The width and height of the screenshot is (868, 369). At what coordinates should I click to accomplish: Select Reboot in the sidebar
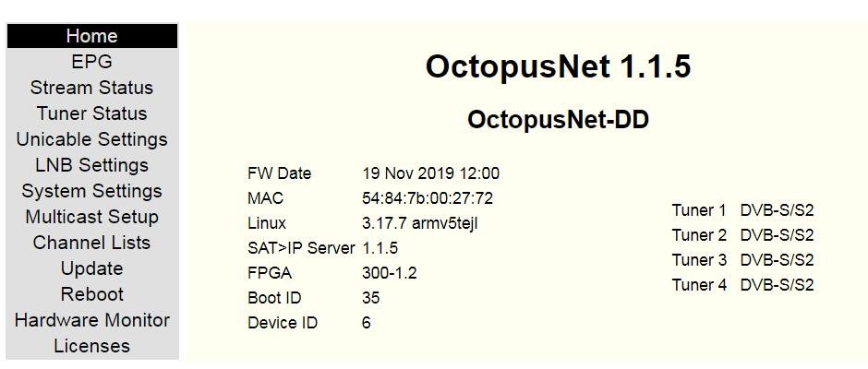(91, 294)
